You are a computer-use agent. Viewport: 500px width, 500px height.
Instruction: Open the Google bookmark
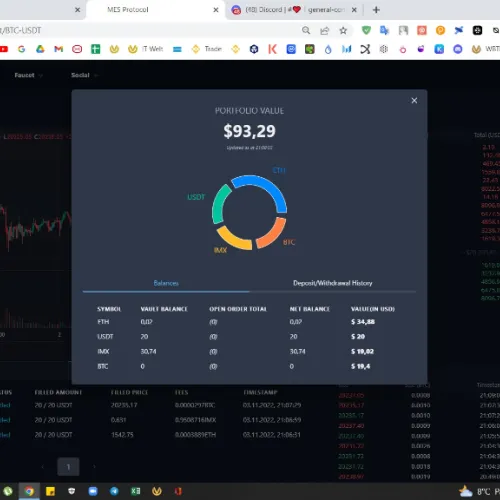click(21, 49)
